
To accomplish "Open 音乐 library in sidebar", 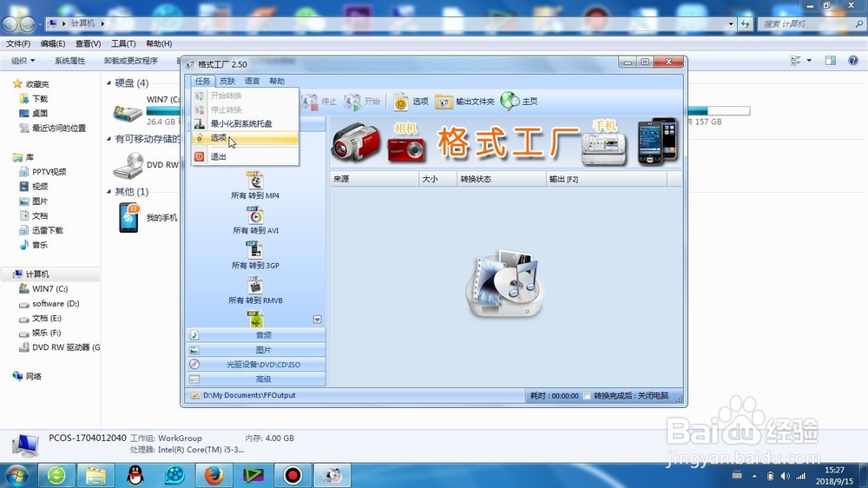I will pos(34,245).
